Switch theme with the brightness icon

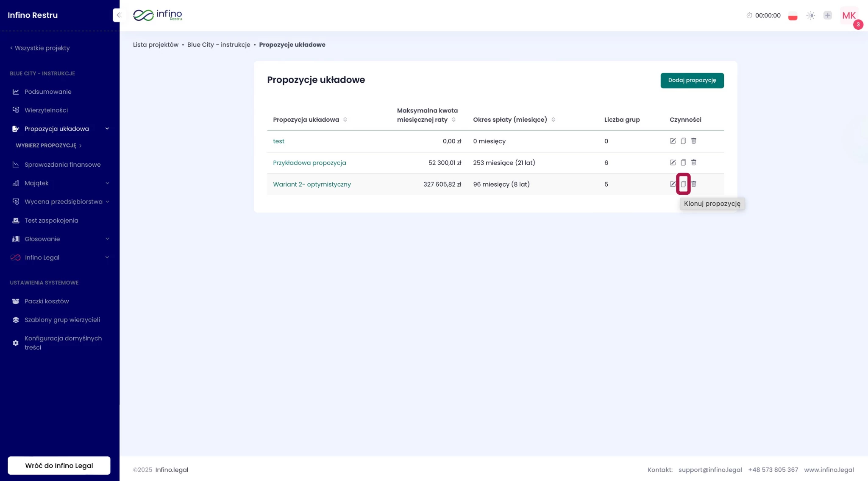pos(810,15)
